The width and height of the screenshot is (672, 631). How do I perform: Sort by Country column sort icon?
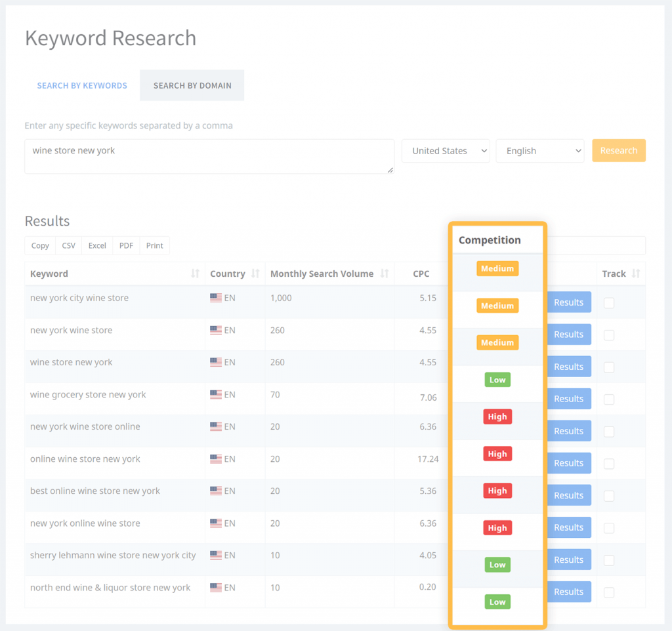click(x=255, y=274)
